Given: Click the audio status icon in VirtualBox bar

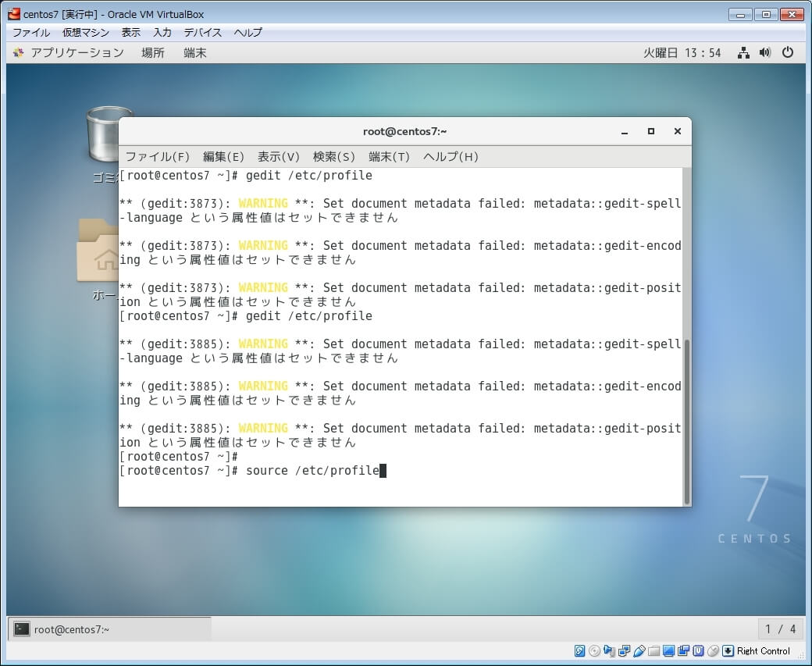Looking at the screenshot, I should point(610,651).
